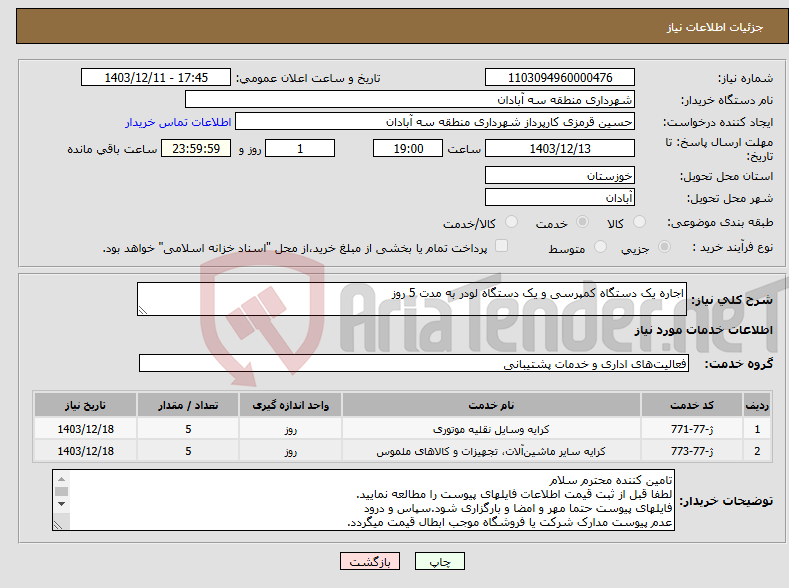Click the بازگشت (back) button
This screenshot has width=789, height=588.
[x=370, y=561]
